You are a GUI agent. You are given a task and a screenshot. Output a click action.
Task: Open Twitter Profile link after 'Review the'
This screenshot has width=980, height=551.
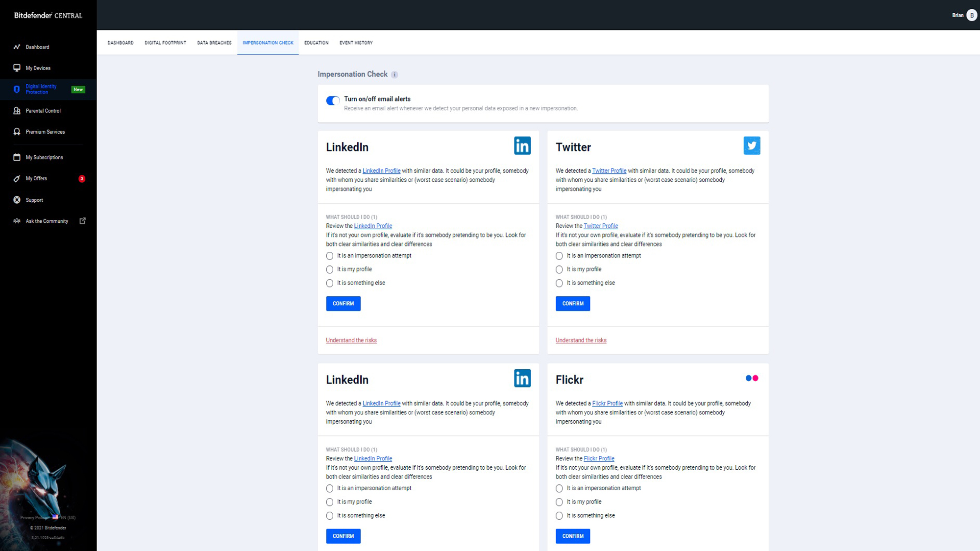point(601,226)
